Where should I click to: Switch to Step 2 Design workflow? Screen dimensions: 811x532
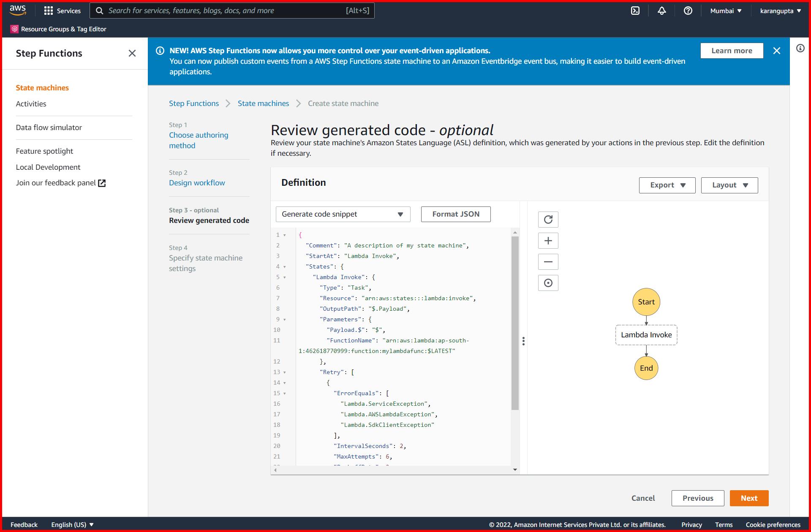197,182
